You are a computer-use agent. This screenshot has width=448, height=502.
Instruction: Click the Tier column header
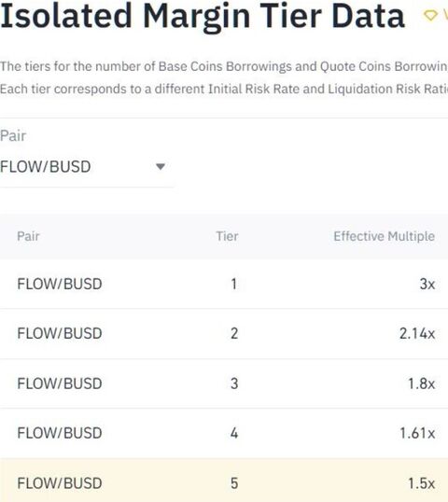tap(227, 236)
